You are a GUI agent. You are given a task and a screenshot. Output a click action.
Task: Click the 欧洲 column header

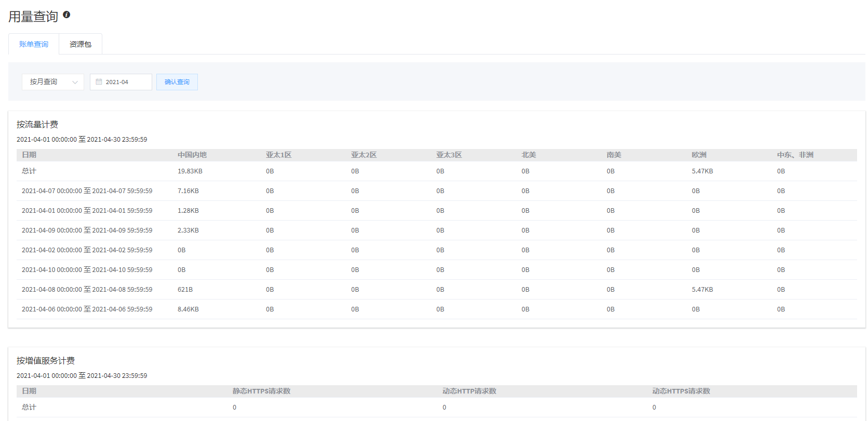699,155
